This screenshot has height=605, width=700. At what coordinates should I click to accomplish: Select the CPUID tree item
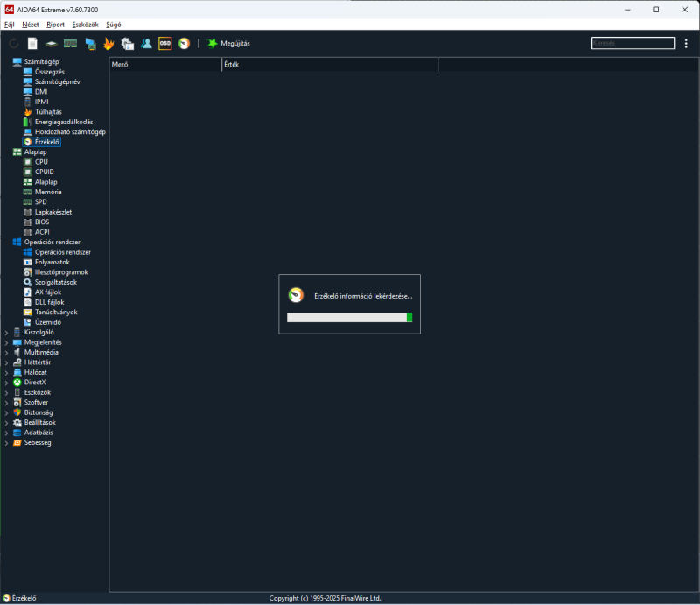click(x=45, y=172)
